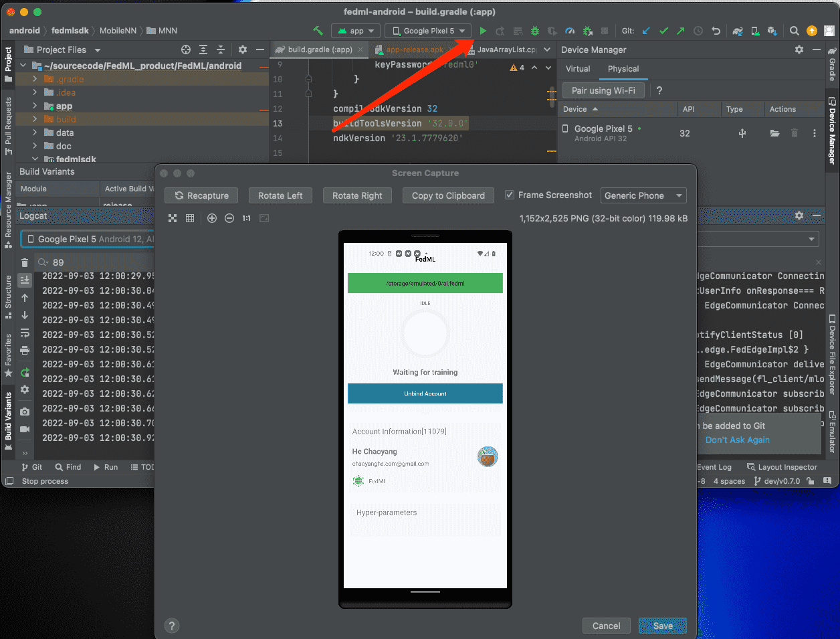
Task: Open the Project Files view dropdown
Action: 62,50
